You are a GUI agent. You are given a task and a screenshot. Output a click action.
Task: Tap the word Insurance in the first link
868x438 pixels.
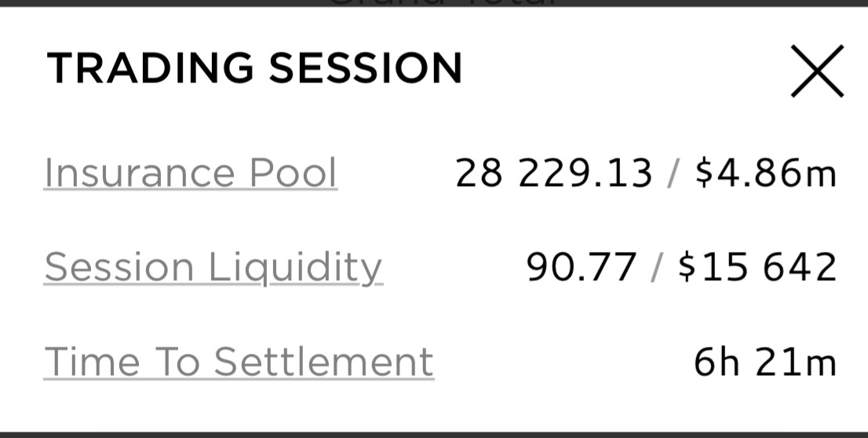coord(140,173)
